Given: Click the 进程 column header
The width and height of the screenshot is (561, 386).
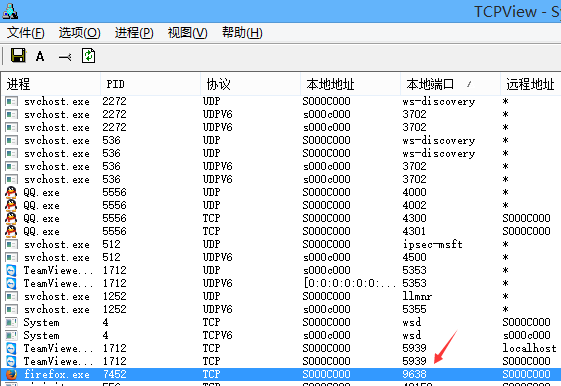Looking at the screenshot, I should click(50, 84).
